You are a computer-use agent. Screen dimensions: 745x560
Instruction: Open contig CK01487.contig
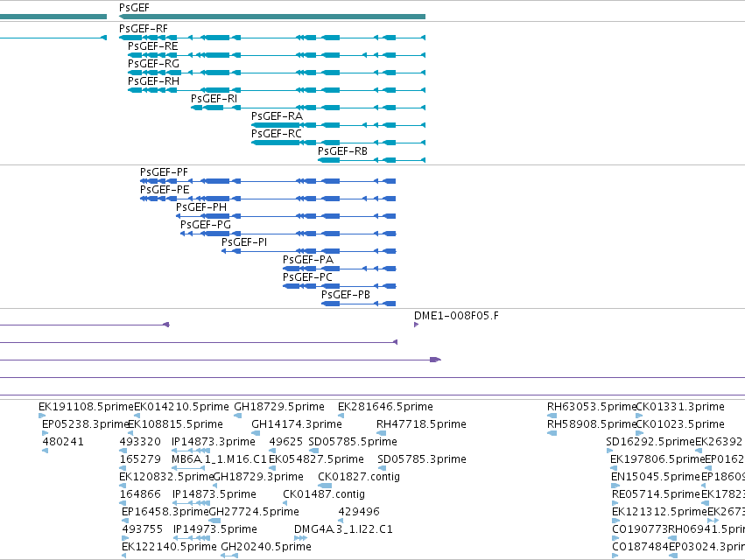tap(324, 494)
